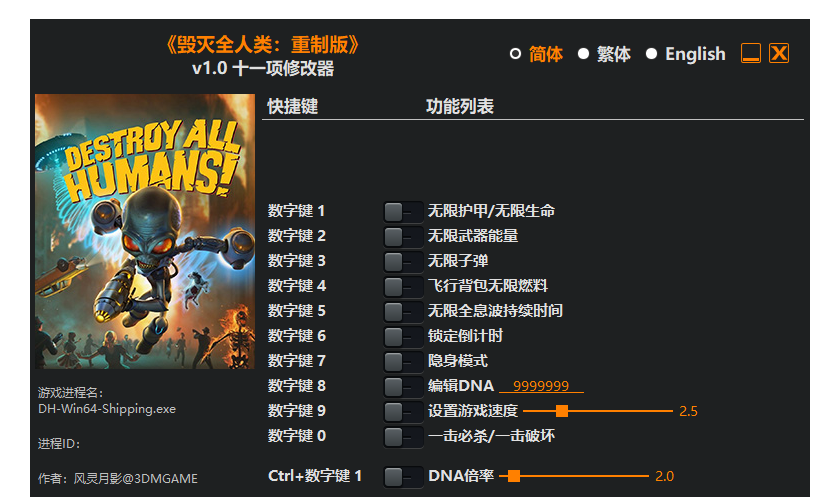Click process name DH-Win64-Shipping.exe
This screenshot has height=497, width=834.
(x=107, y=409)
